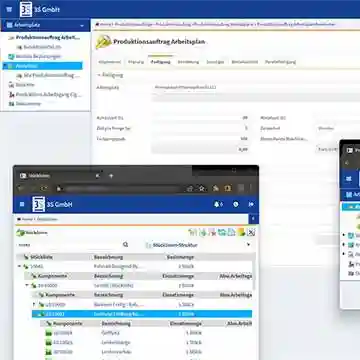Click the share icon in the address bar
This screenshot has height=360, width=360.
pos(190,189)
